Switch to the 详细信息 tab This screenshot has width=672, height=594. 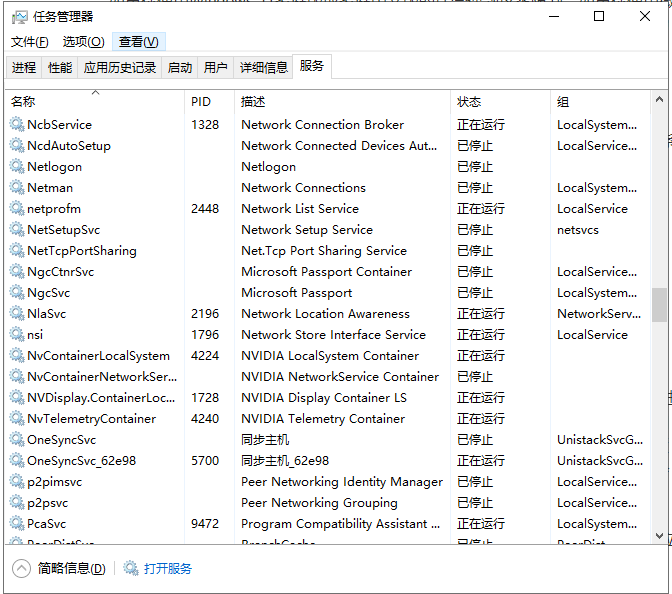[x=264, y=68]
